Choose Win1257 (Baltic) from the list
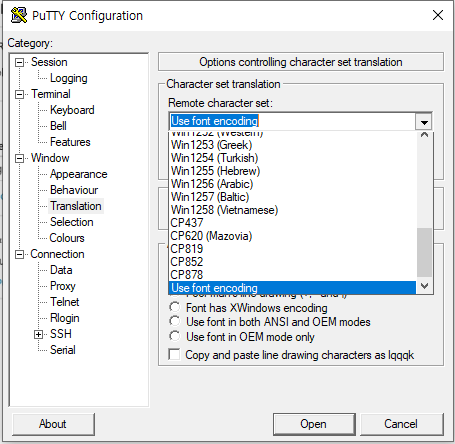This screenshot has height=444, width=455. 293,197
